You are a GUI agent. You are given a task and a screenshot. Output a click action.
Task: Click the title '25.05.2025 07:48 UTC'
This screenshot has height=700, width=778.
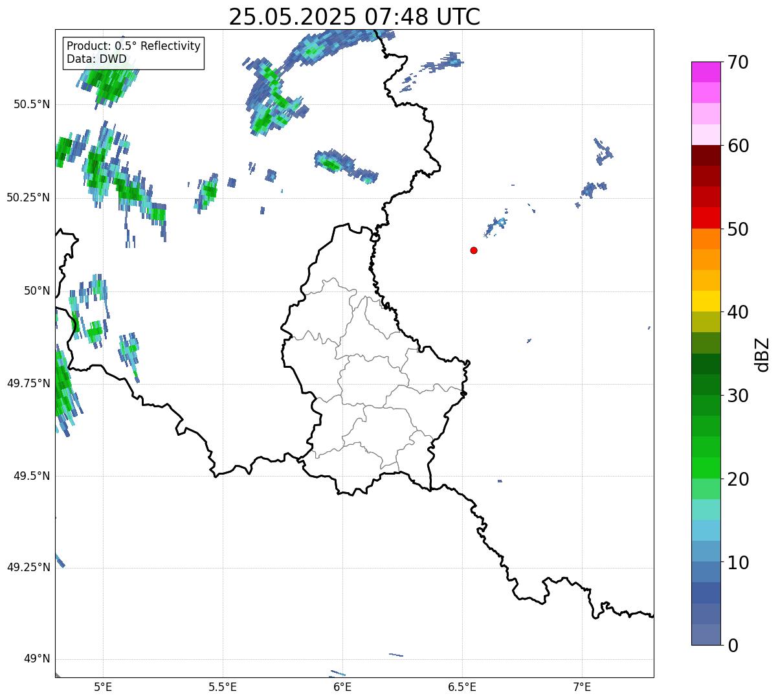[355, 17]
